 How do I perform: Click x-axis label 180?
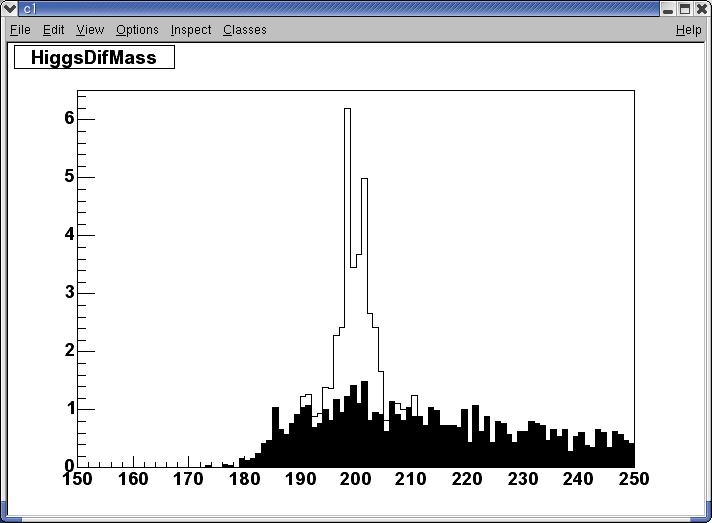pos(244,479)
